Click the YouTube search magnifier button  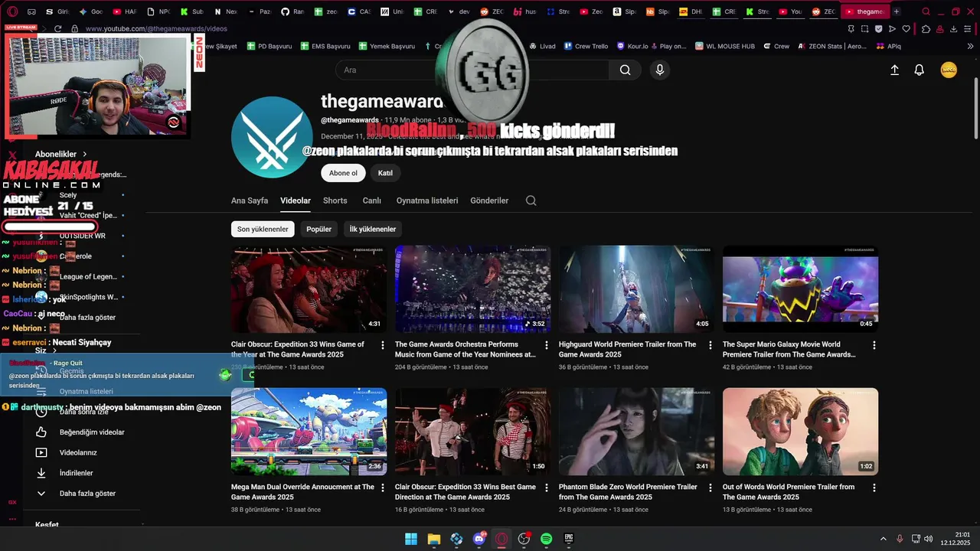(625, 70)
